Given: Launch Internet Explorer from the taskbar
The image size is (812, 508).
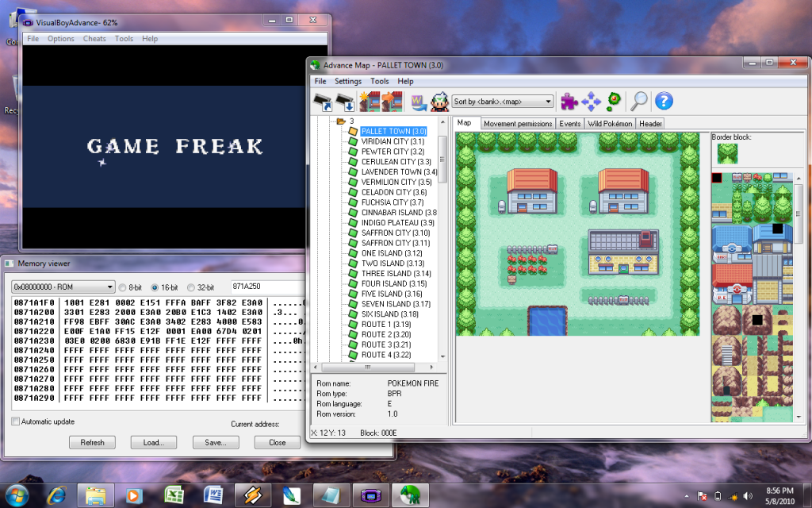Looking at the screenshot, I should 56,495.
